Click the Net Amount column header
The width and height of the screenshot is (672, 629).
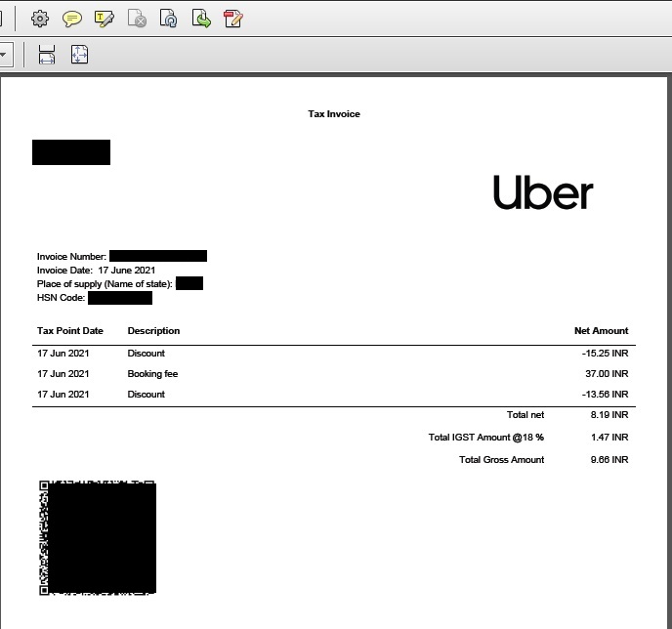601,331
